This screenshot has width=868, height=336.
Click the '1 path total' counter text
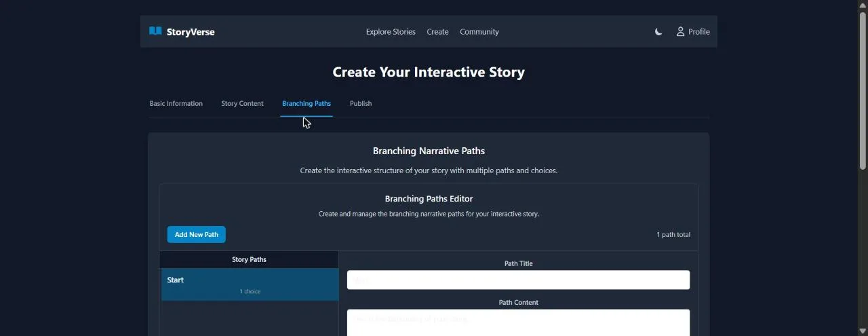click(673, 235)
